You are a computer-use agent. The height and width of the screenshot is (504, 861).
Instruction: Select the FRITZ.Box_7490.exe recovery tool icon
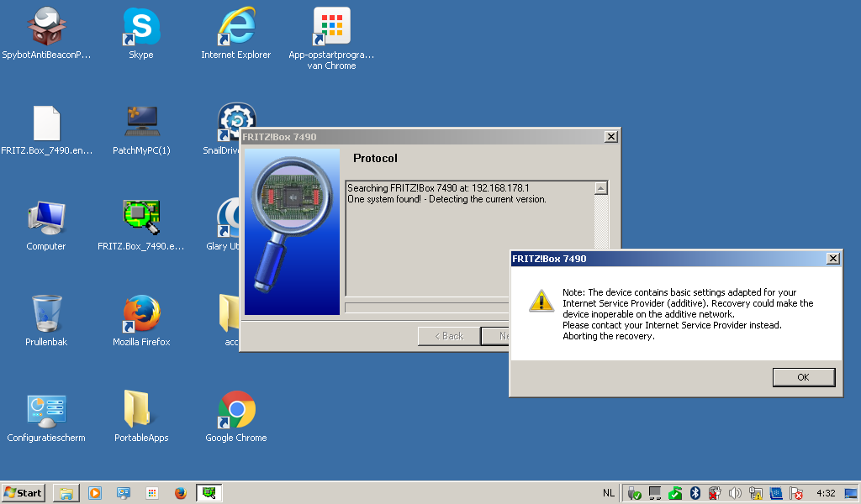[x=141, y=226]
